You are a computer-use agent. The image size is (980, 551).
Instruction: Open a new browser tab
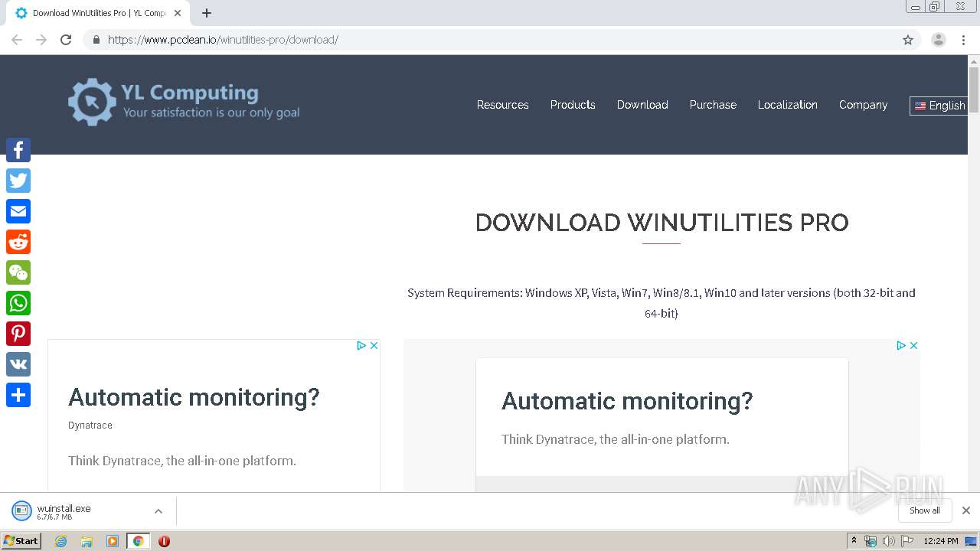coord(207,13)
